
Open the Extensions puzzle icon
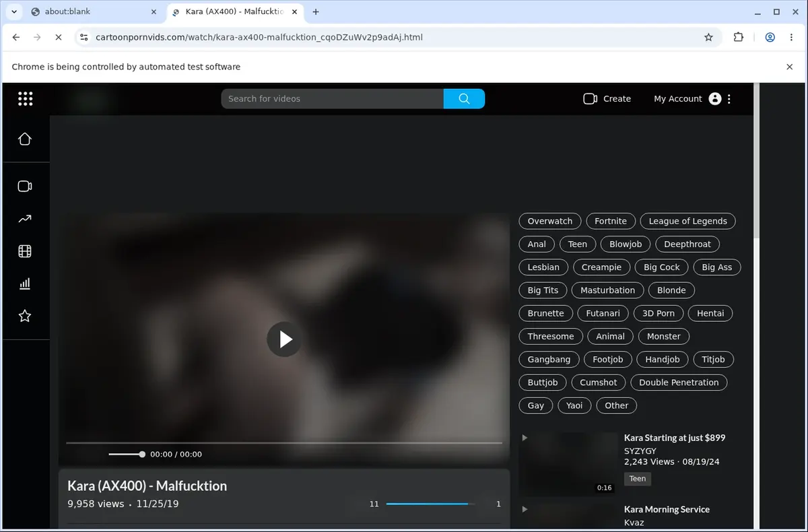[739, 37]
